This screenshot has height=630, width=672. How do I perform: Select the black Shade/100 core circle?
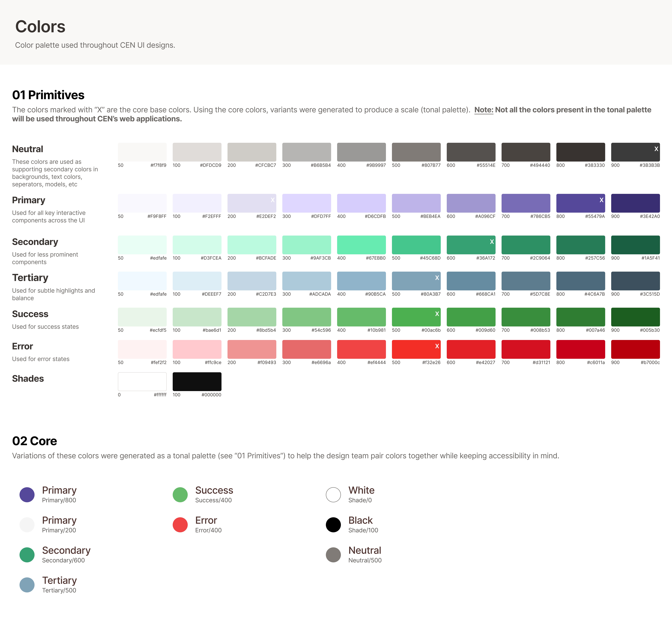333,525
